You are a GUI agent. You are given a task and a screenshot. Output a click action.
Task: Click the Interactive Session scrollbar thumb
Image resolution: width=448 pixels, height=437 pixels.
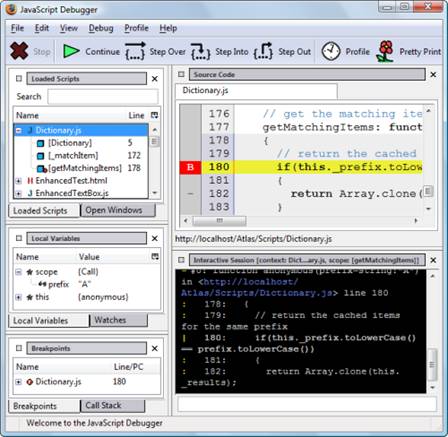pyautogui.click(x=432, y=365)
